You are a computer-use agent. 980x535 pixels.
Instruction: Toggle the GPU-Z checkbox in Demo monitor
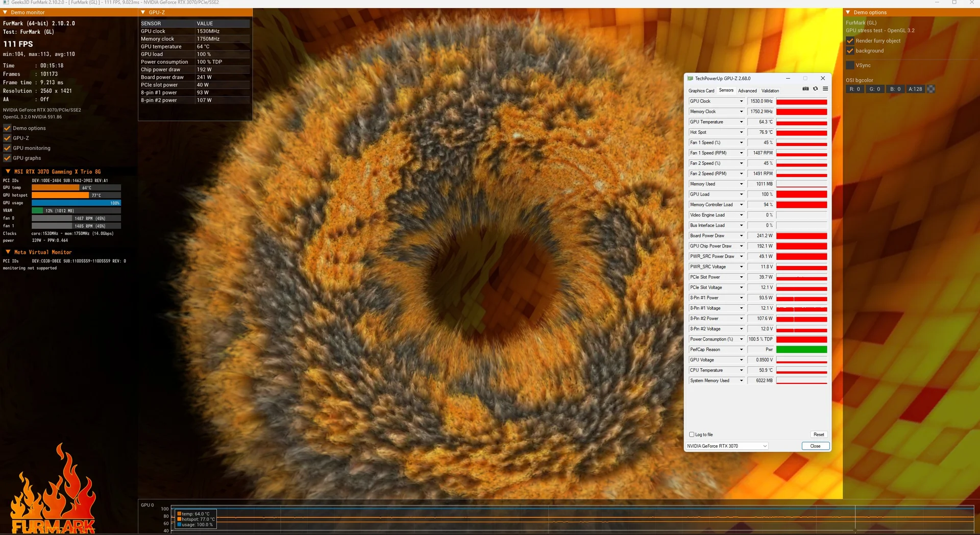tap(7, 138)
